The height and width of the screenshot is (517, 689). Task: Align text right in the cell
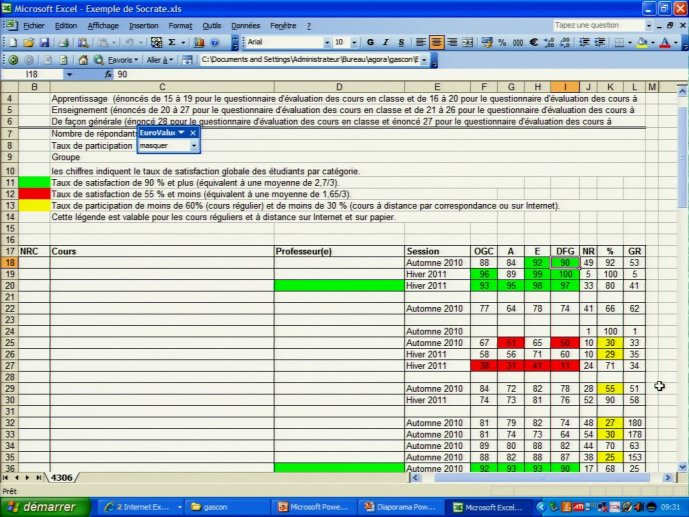pos(452,43)
